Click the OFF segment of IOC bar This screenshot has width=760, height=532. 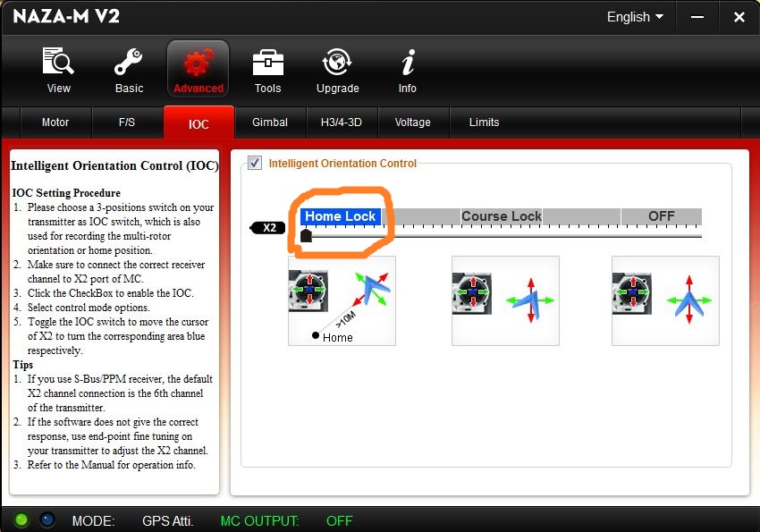(x=661, y=216)
